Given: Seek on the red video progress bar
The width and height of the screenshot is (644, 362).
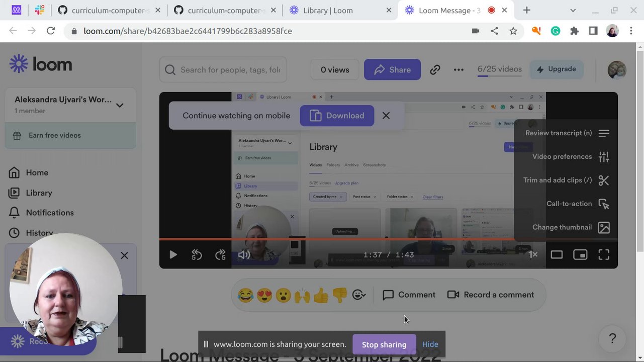Looking at the screenshot, I should tap(388, 239).
